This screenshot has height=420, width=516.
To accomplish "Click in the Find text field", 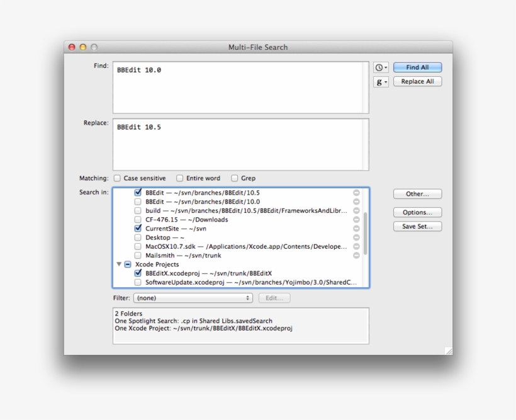I will (x=240, y=88).
